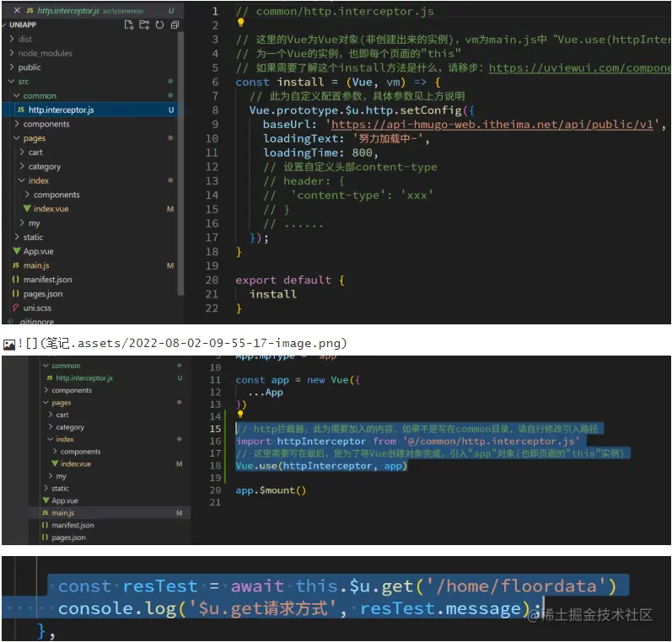Collapse the UNIAPP root section
Image resolution: width=672 pixels, height=642 pixels.
click(x=6, y=24)
